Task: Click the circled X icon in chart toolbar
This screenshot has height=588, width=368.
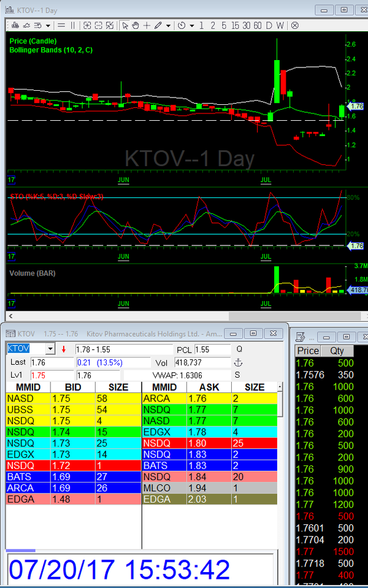Action: click(295, 25)
